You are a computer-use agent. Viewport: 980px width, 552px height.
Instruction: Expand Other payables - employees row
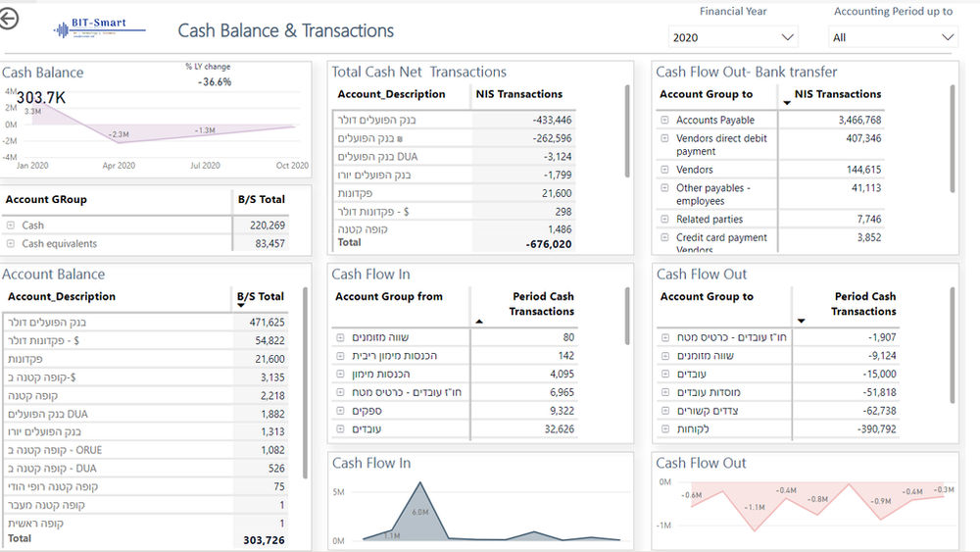(x=665, y=187)
